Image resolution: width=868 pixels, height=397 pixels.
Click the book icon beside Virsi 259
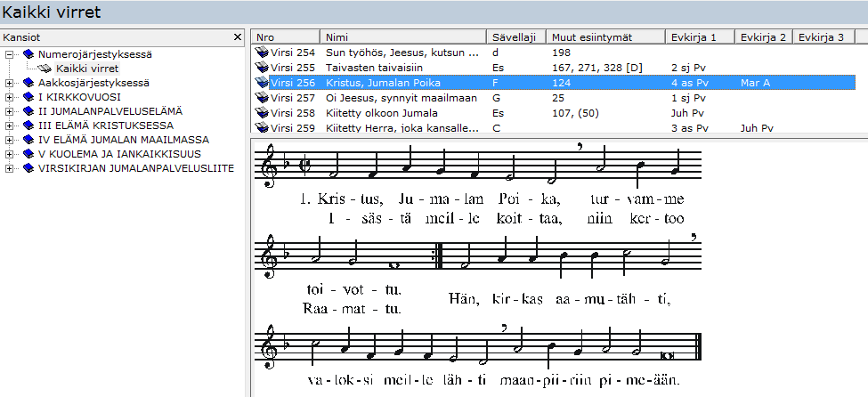[261, 128]
